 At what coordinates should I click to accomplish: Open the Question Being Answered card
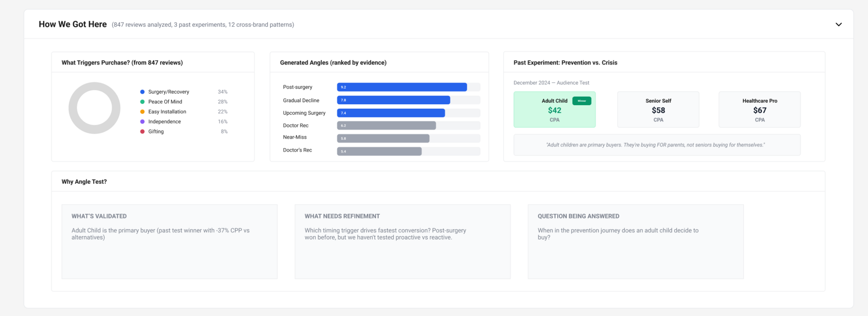point(635,242)
